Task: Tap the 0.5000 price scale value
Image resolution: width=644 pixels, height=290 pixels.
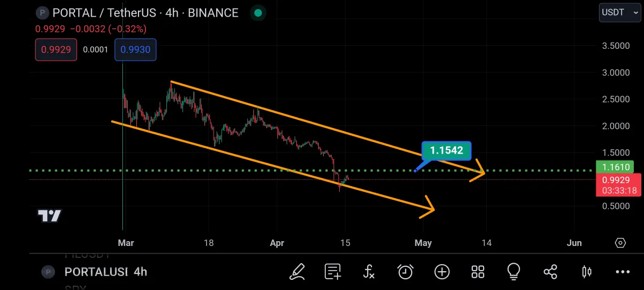Action: click(616, 206)
